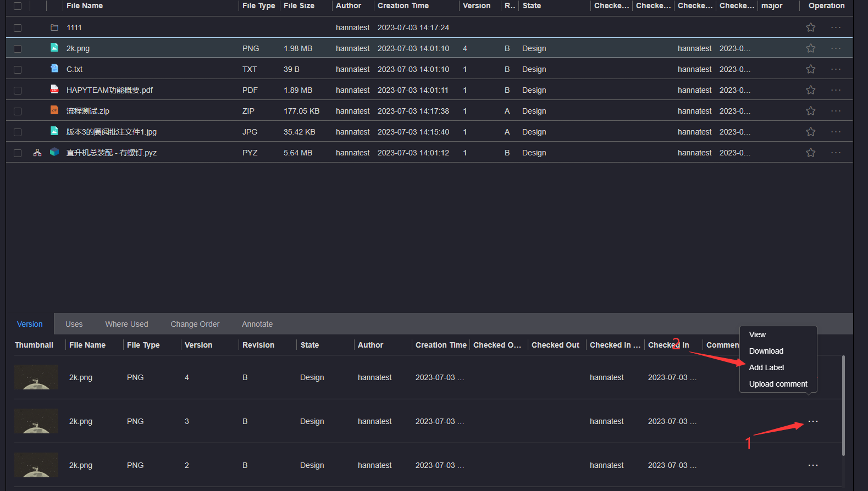Check the 2k.png row checkbox
This screenshot has height=491, width=868.
[18, 49]
